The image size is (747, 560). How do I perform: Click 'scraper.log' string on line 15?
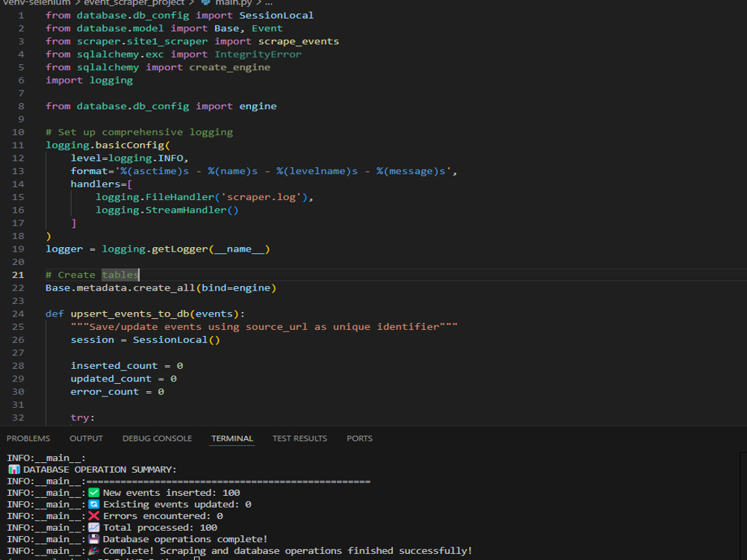[x=261, y=197]
